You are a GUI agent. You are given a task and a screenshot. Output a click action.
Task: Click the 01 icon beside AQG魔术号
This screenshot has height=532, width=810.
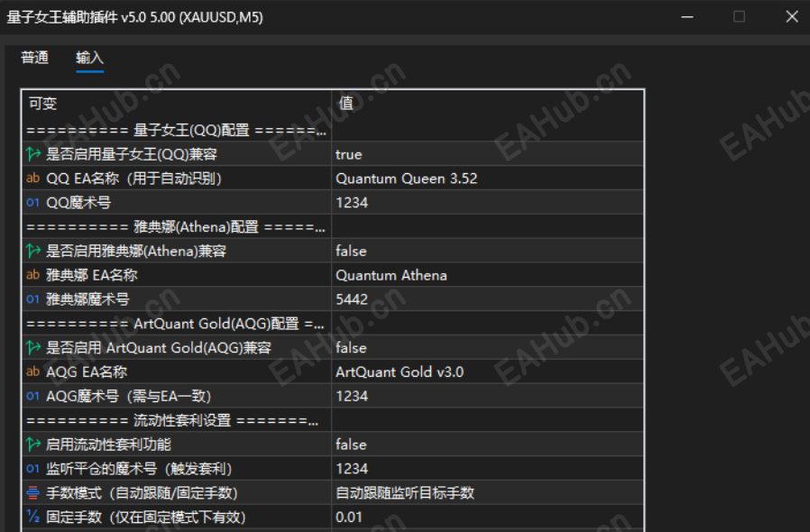tap(33, 396)
